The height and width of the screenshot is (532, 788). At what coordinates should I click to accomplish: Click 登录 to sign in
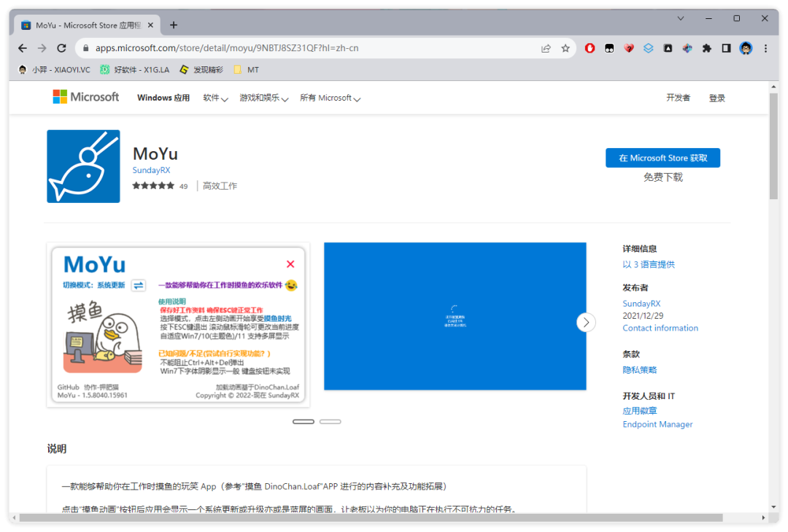click(717, 98)
